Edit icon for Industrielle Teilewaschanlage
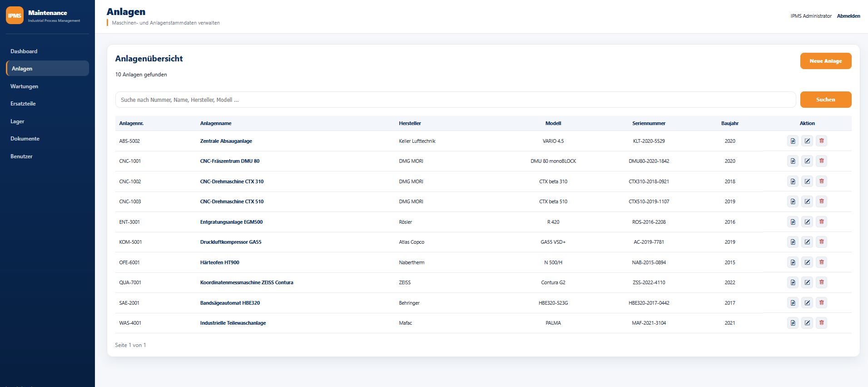 click(x=807, y=323)
